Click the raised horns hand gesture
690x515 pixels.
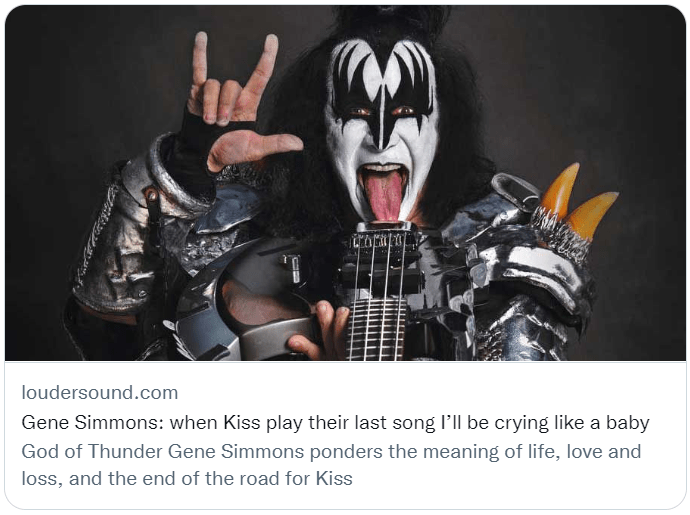[x=232, y=81]
